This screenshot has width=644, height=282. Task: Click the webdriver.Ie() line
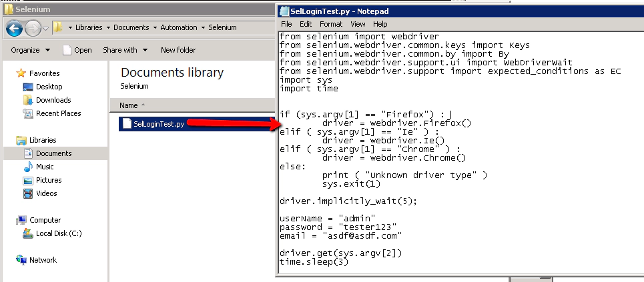point(383,141)
